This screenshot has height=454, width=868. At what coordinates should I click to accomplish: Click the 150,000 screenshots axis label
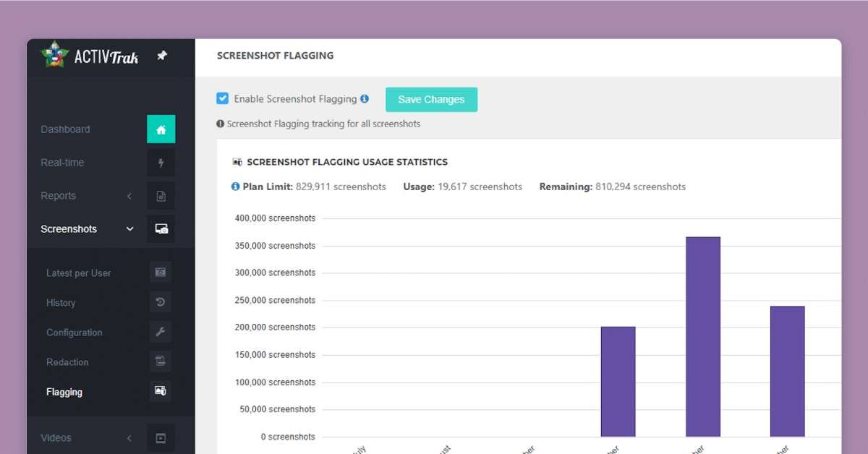point(275,355)
